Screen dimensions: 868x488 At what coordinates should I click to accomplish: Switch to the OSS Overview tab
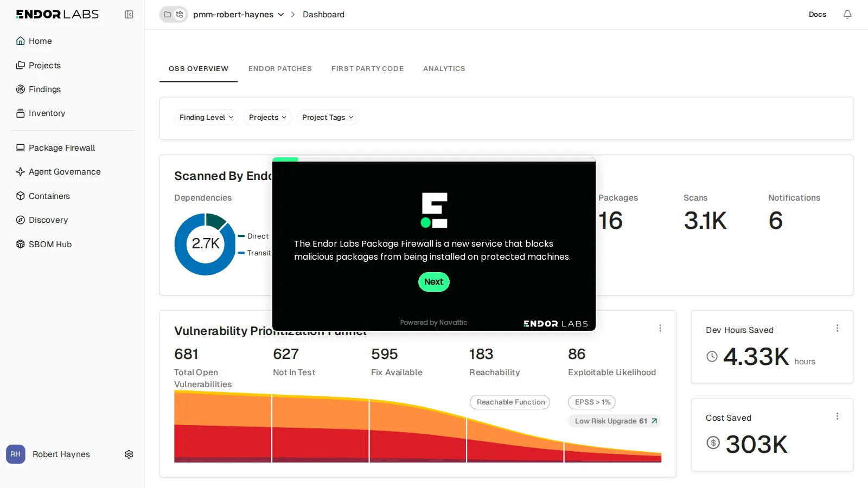point(199,69)
